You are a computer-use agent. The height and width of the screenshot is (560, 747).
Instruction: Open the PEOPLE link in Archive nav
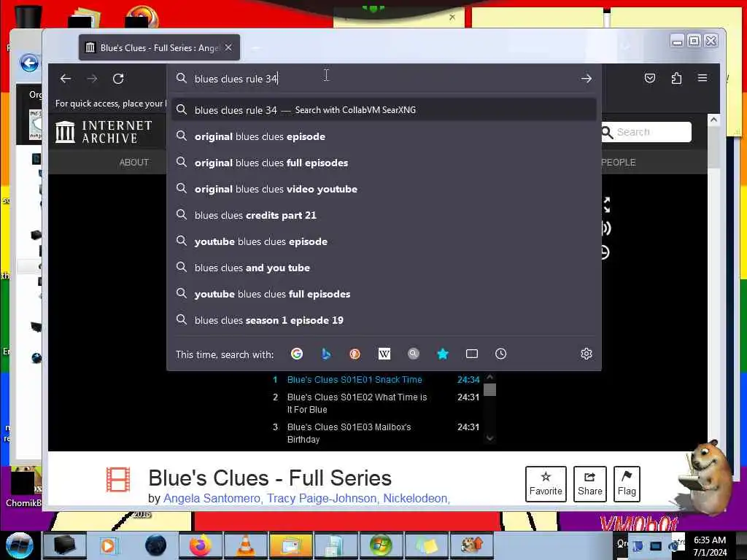pyautogui.click(x=619, y=163)
